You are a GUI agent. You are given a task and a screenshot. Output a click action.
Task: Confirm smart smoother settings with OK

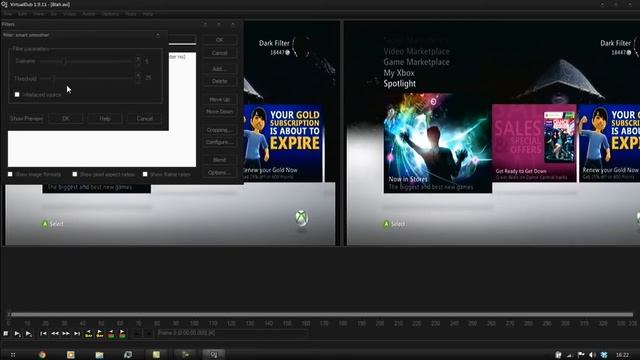pos(66,118)
